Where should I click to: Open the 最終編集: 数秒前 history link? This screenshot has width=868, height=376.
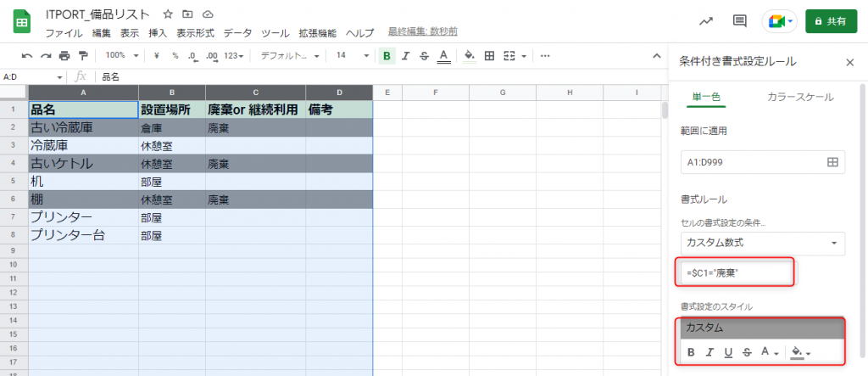tap(423, 31)
